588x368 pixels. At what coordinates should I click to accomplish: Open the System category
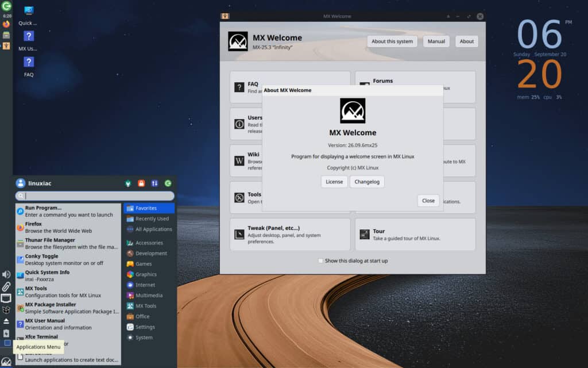[x=149, y=338]
